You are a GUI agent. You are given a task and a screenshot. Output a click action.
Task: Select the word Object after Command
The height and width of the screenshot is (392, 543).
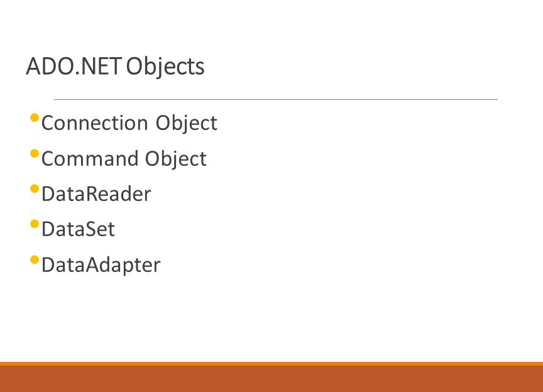click(x=175, y=160)
